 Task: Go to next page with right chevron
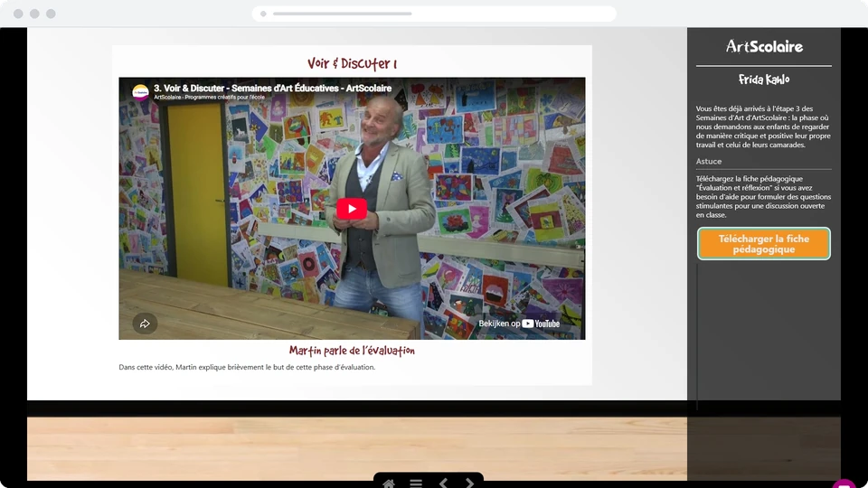pos(469,483)
